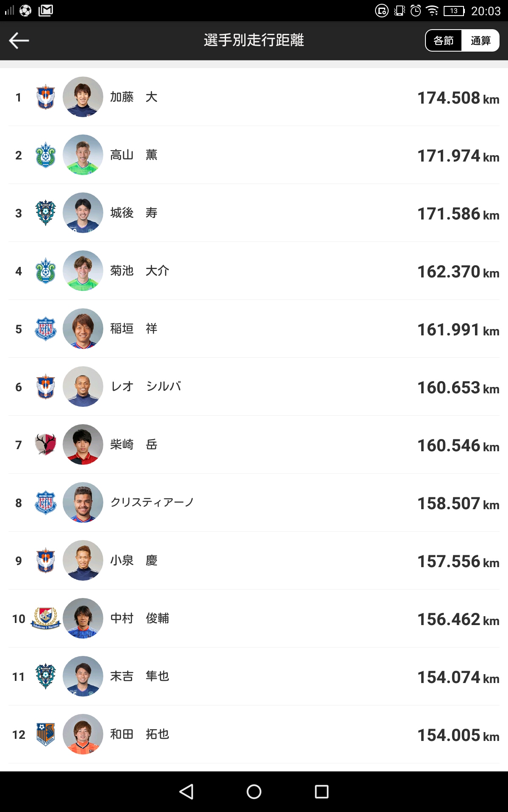
Task: Tap the Kashima Antlers crest beside 柴崎 岳
Action: click(x=46, y=445)
